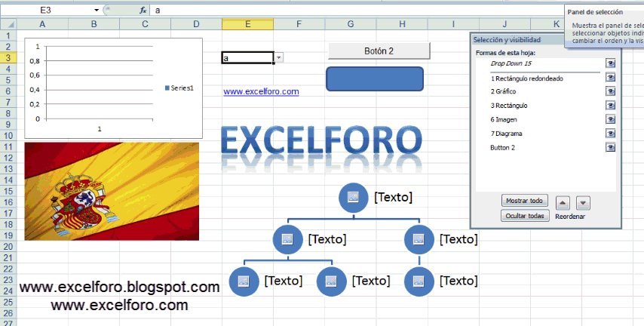Toggle eye icon for Button 2
Screen dimensions: 644x326
(x=610, y=148)
